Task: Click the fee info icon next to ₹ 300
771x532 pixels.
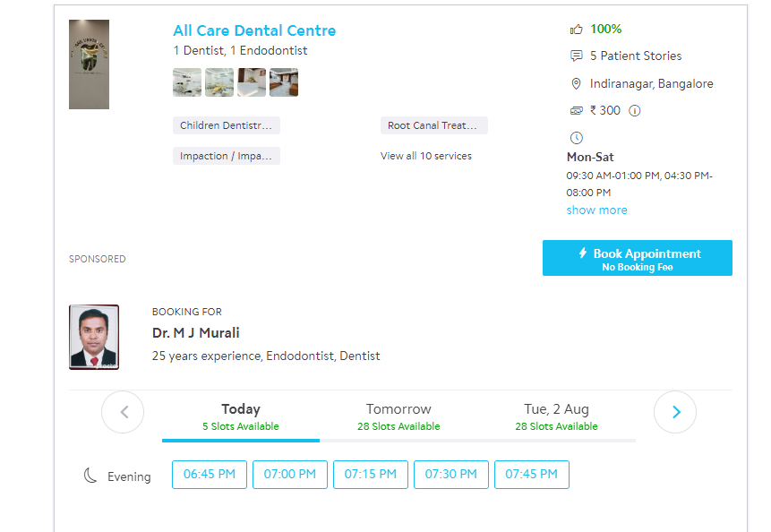Action: point(635,111)
